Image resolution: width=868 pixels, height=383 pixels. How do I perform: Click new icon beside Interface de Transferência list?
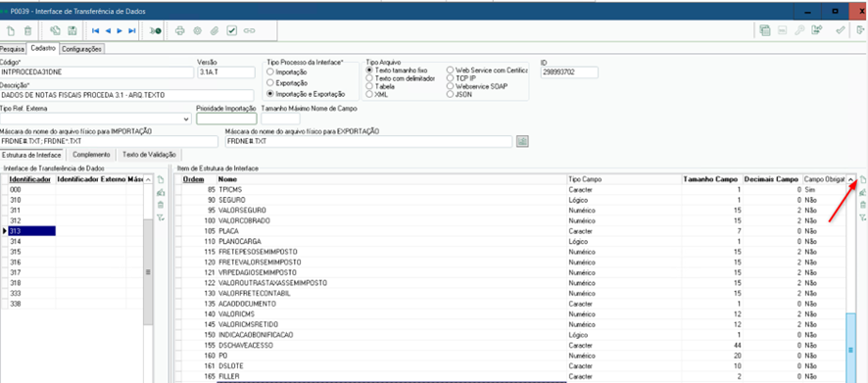tap(161, 180)
